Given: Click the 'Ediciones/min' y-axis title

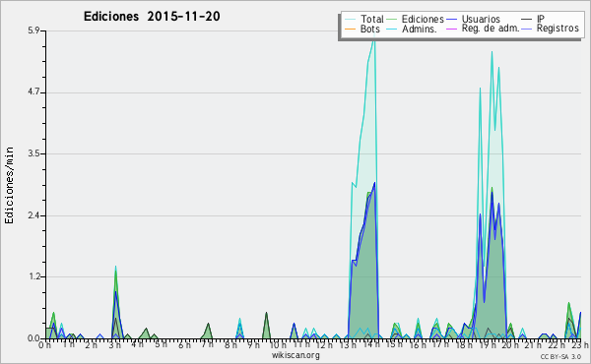Looking at the screenshot, I should pos(9,185).
